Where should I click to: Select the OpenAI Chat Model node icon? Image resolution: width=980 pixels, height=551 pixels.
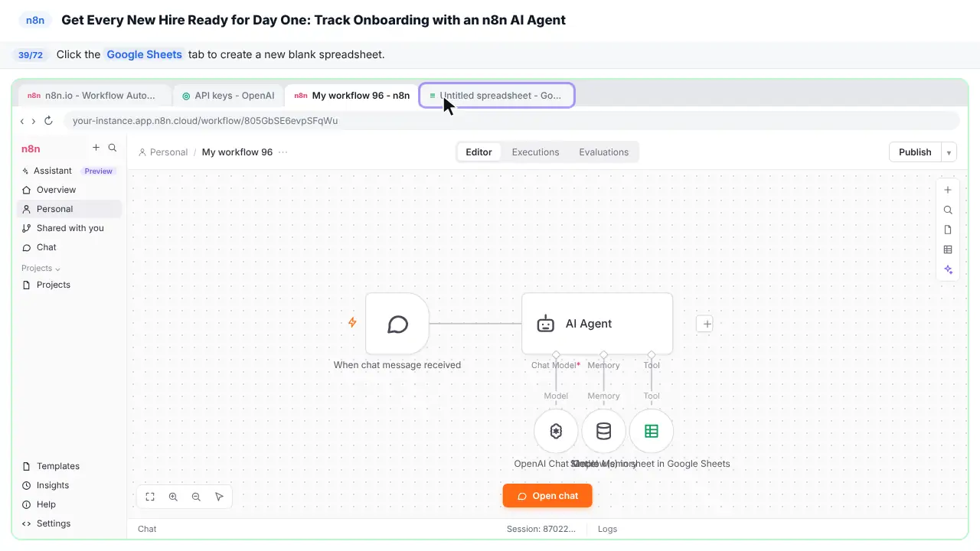pyautogui.click(x=556, y=431)
